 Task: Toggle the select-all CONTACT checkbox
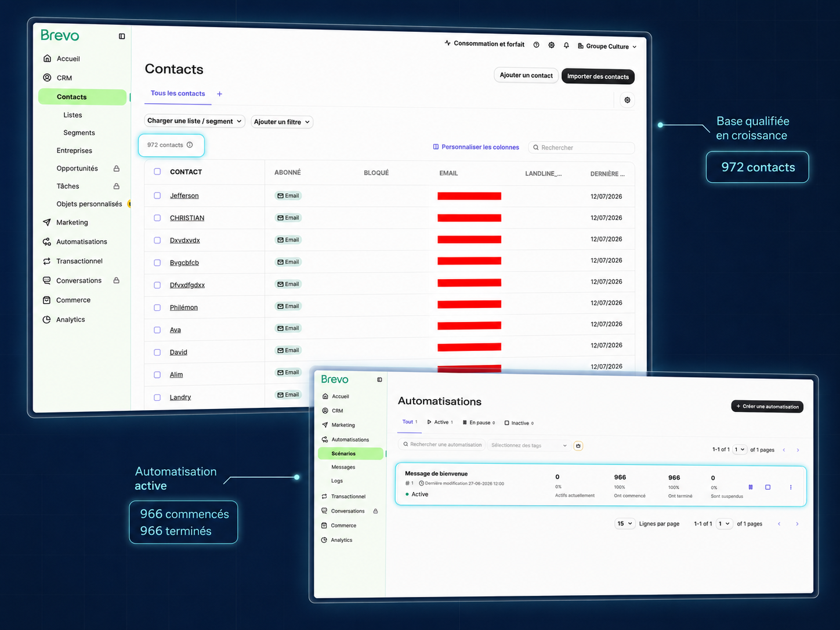point(157,172)
